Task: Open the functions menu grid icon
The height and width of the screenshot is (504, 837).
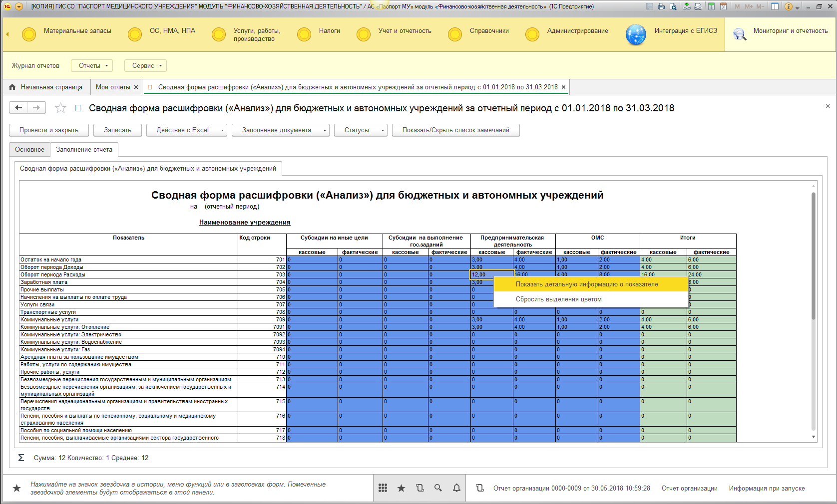Action: pyautogui.click(x=383, y=488)
